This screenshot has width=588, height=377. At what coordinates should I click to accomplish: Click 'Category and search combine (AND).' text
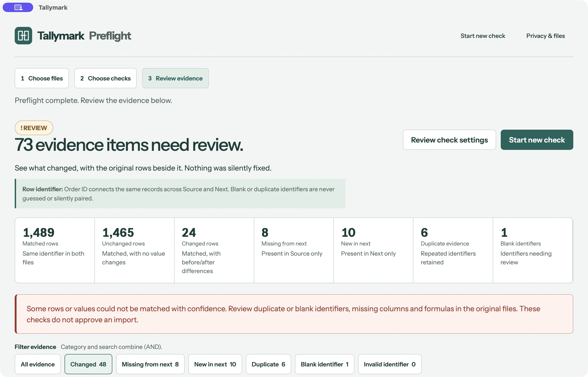[112, 347]
